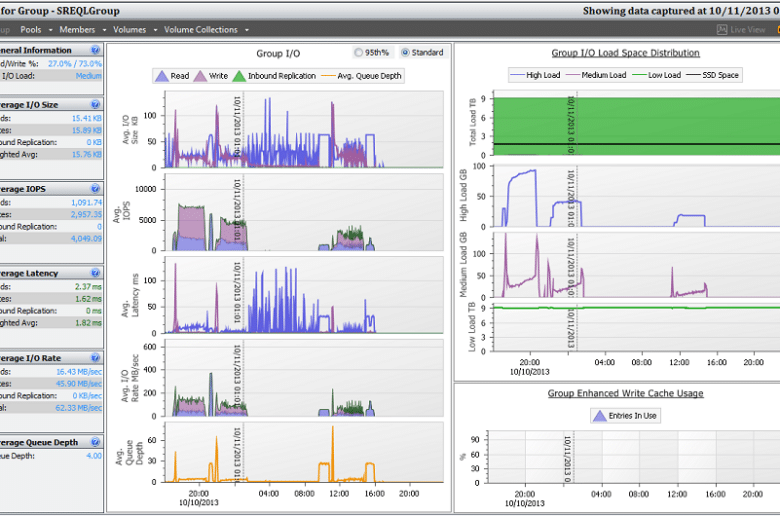Open the Volumes menu
This screenshot has width=780, height=516.
click(x=129, y=30)
